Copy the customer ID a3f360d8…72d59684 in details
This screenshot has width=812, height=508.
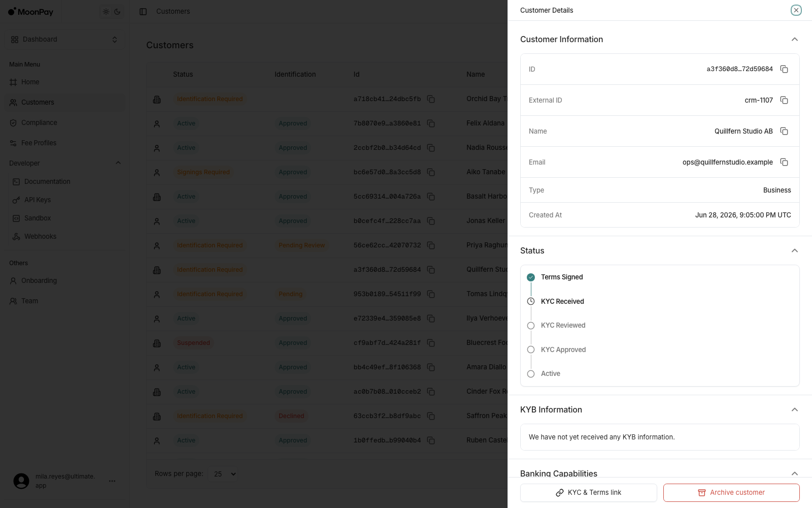coord(784,69)
